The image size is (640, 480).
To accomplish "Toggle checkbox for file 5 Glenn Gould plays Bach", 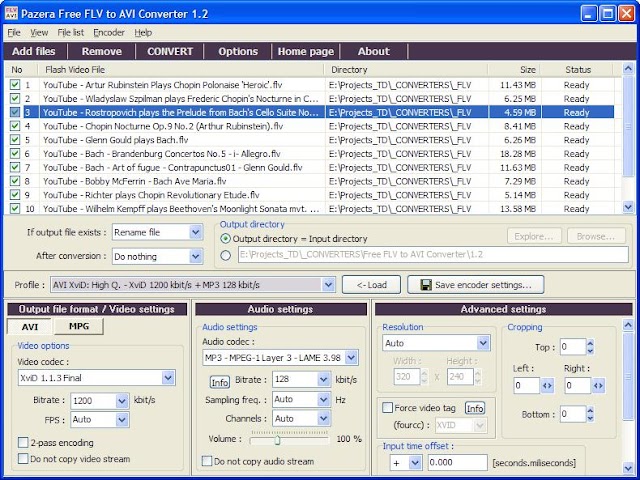I will [x=15, y=140].
